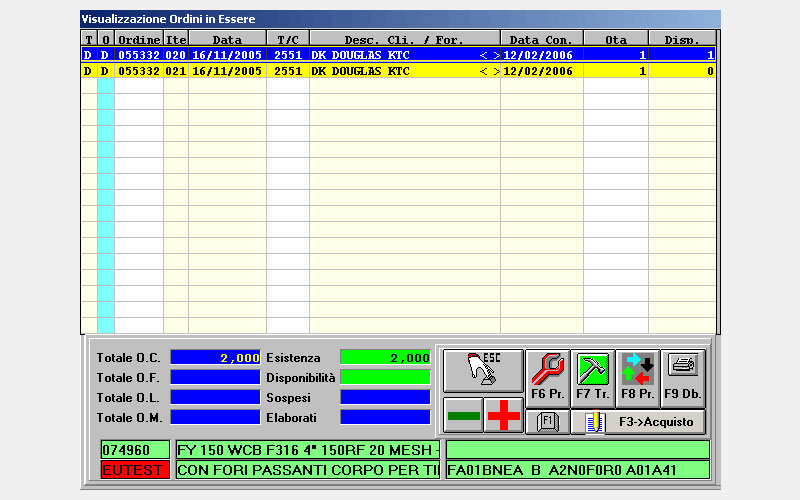Click the Sospesi blue field

point(385,397)
